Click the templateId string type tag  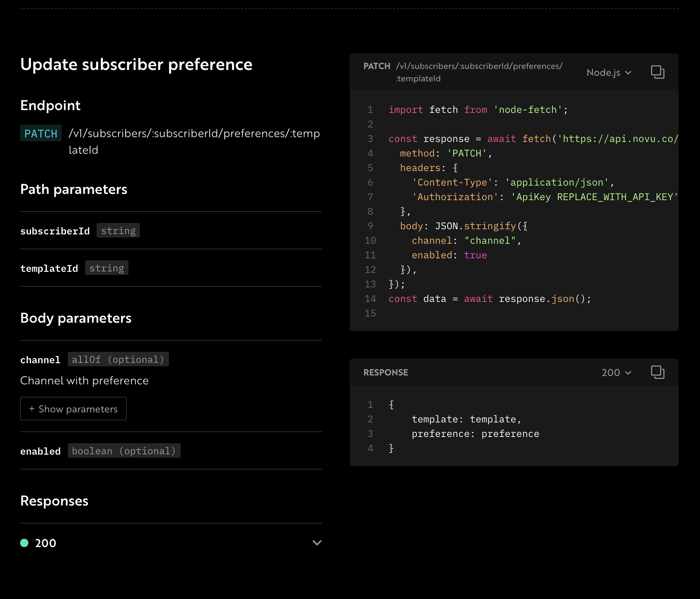107,268
